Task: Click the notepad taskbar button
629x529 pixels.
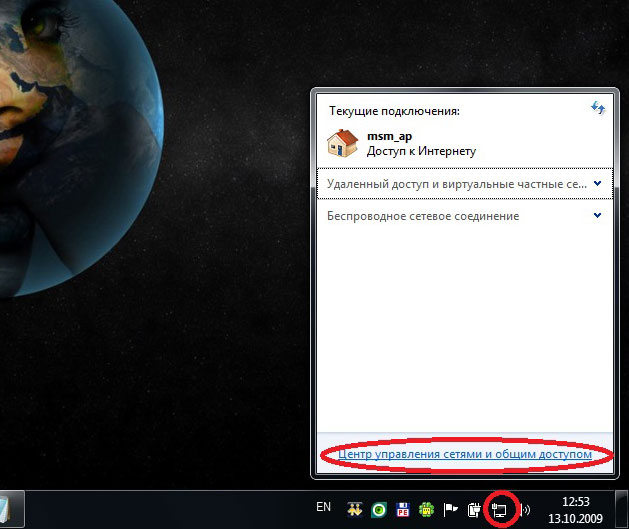Action: click(x=11, y=509)
